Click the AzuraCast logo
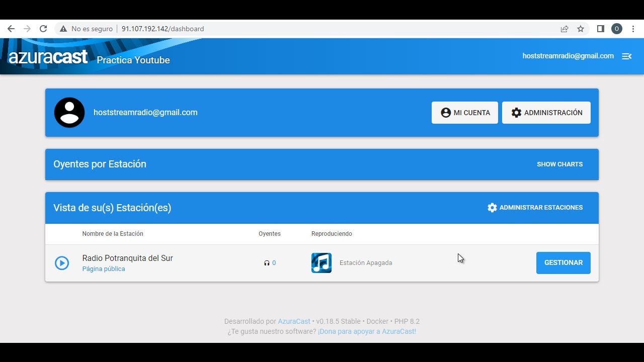This screenshot has height=362, width=644. (48, 57)
